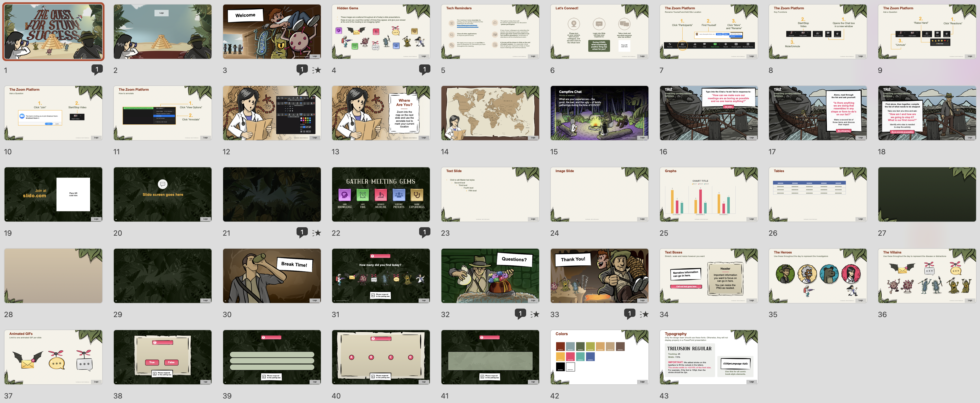This screenshot has width=980, height=403.
Task: Select slide 28 blank beige thumbnail
Action: tap(53, 276)
